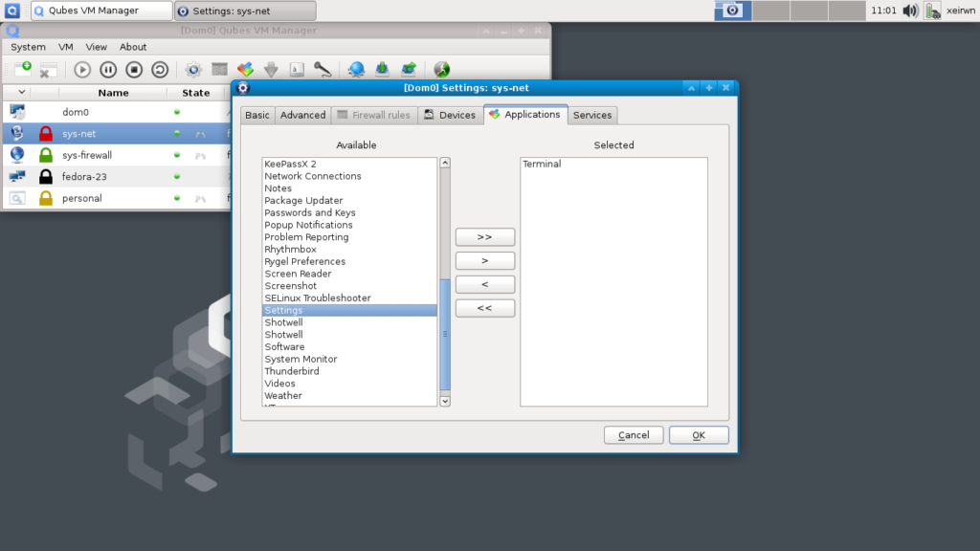The image size is (980, 551).
Task: Click the Remove VM toolbar icon
Action: tap(48, 70)
